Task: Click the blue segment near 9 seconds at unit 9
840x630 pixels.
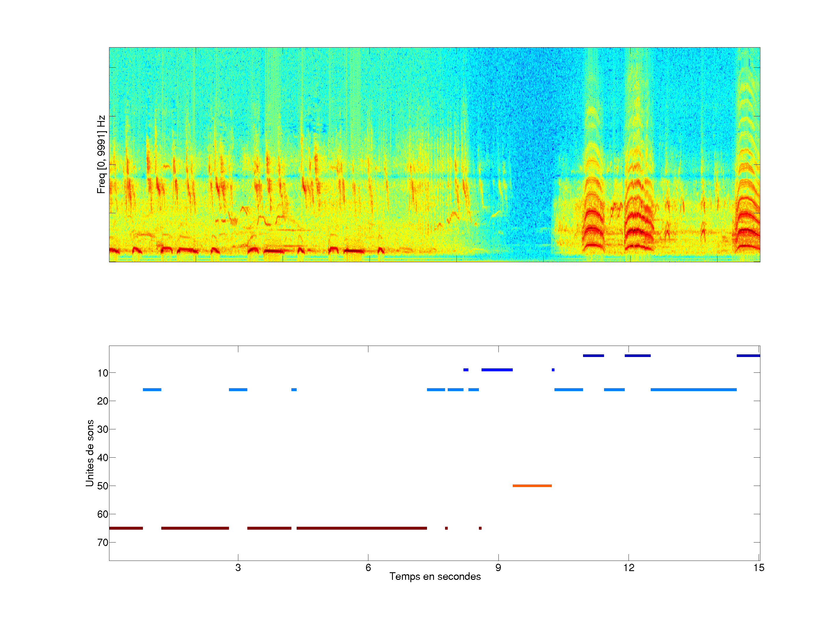Action: coord(497,370)
